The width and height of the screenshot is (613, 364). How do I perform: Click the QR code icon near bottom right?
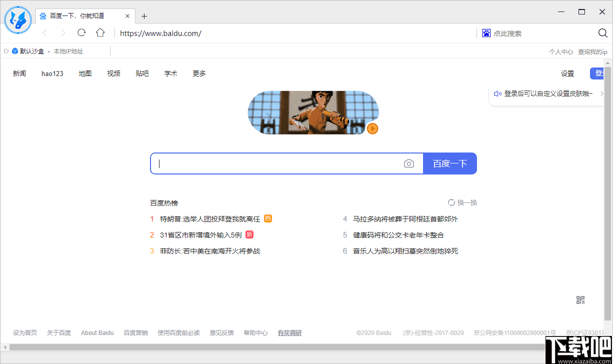580,300
